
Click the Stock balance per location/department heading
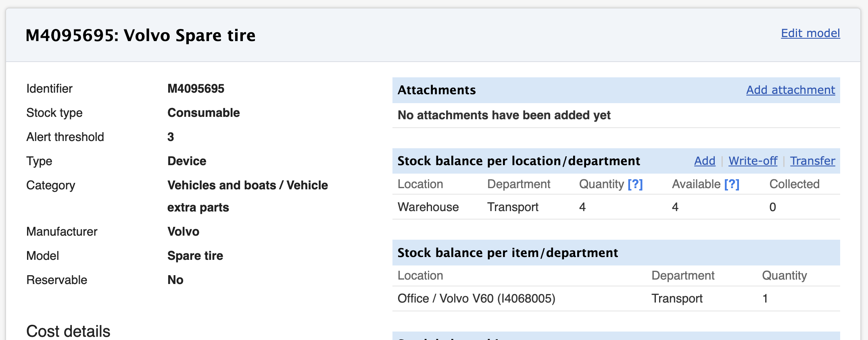click(518, 161)
